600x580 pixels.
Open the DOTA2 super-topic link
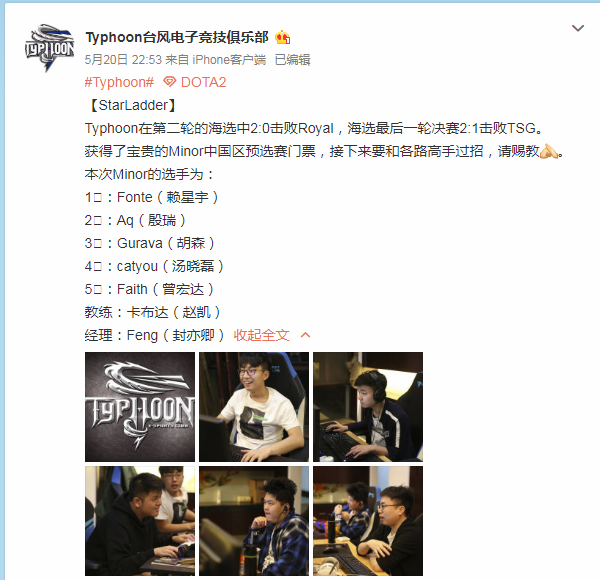point(195,82)
